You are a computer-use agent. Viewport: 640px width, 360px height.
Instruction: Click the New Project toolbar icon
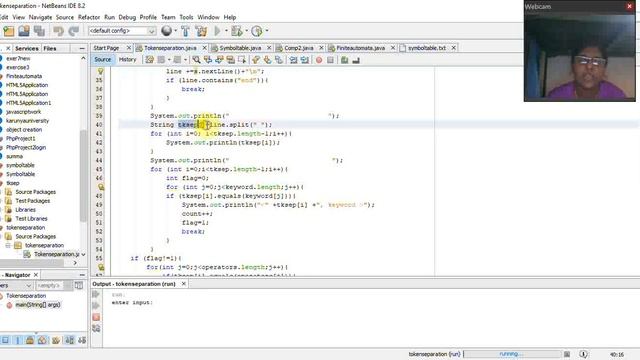(9, 31)
